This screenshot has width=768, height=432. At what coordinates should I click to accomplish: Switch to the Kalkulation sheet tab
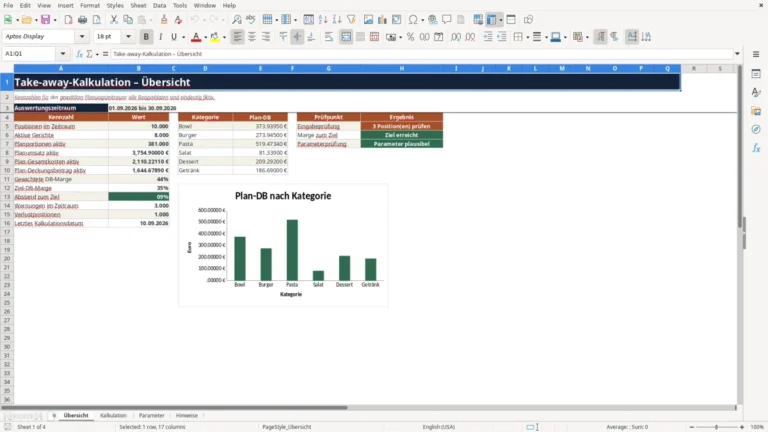click(113, 415)
